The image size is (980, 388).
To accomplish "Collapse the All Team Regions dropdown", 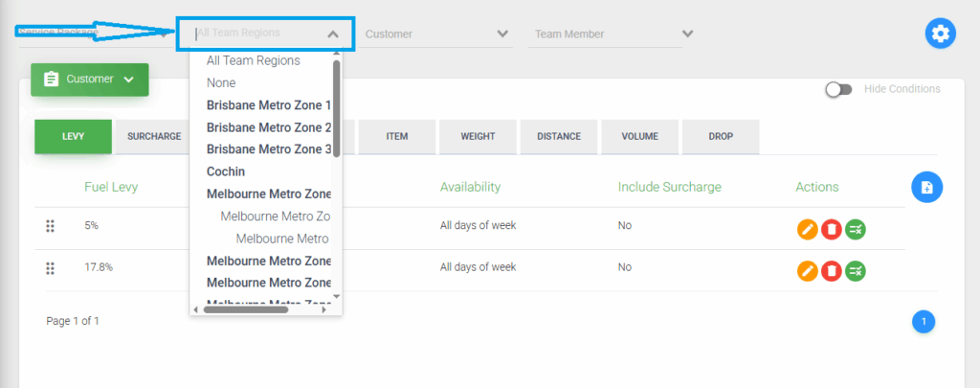I will click(x=333, y=34).
